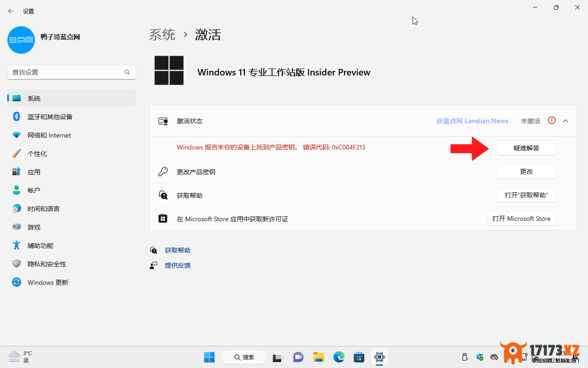Screen dimensions: 588x368
Task: Click the key icon next to 更改产品密钥
Action: (x=163, y=172)
